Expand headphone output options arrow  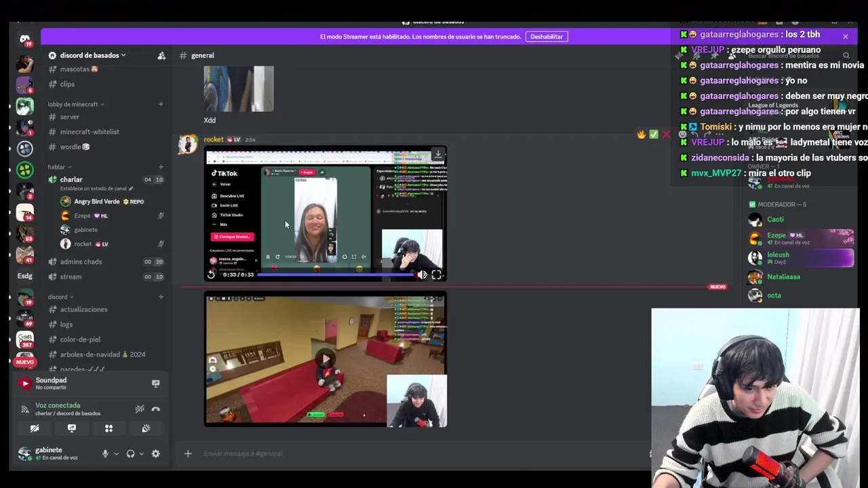(141, 454)
